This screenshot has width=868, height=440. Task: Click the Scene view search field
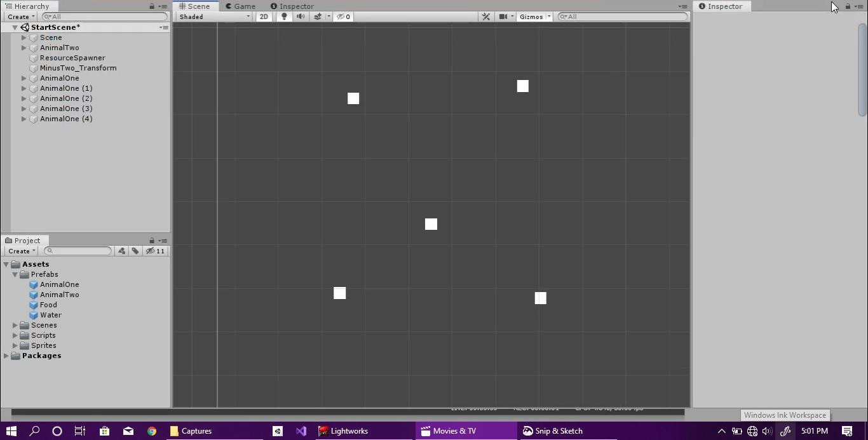623,17
